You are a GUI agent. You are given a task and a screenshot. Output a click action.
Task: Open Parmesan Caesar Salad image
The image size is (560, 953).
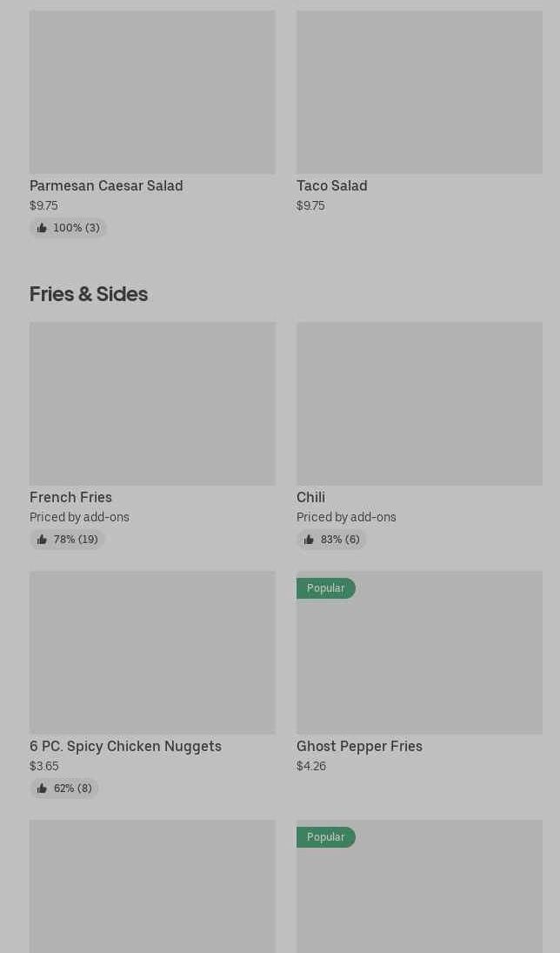click(x=152, y=91)
